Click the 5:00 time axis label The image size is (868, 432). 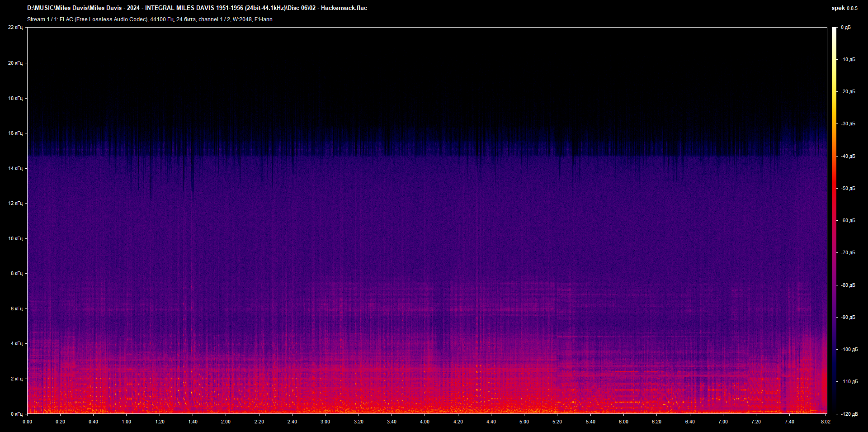(x=524, y=422)
